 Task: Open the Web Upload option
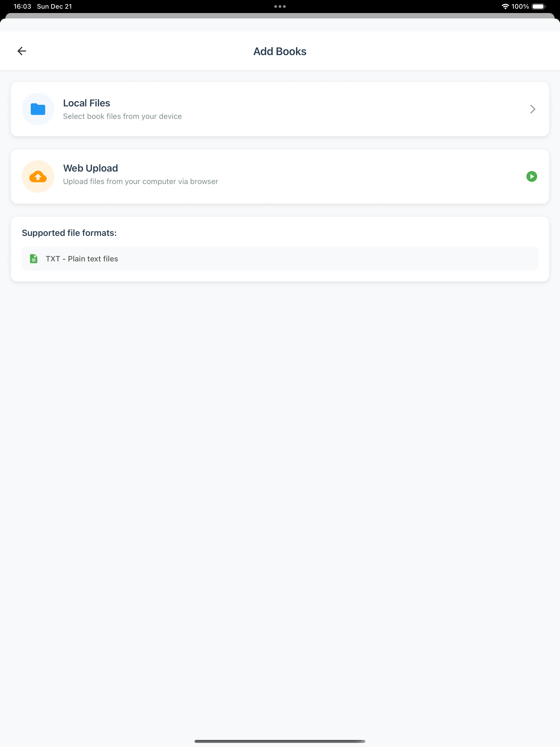(280, 176)
